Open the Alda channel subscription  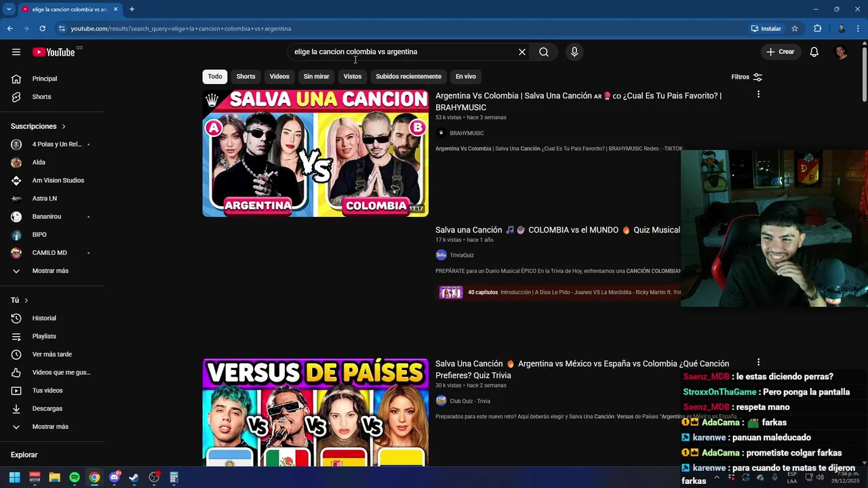pos(52,163)
